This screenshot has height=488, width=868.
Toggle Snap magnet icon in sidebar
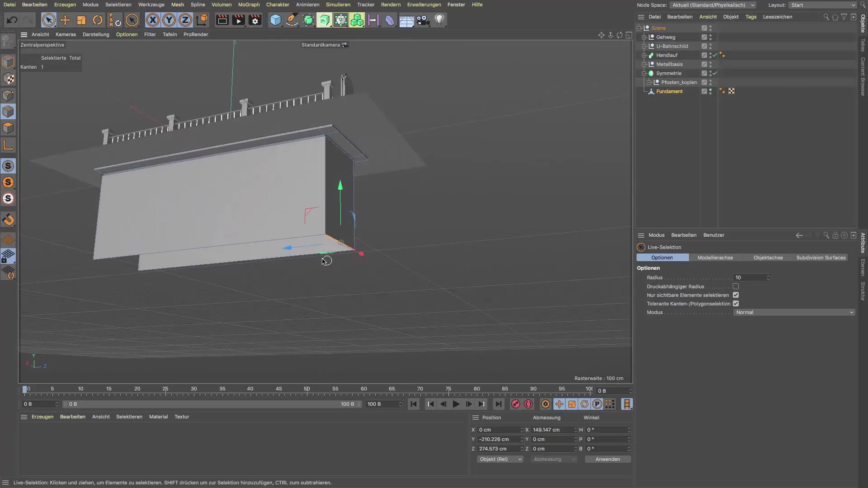click(8, 220)
